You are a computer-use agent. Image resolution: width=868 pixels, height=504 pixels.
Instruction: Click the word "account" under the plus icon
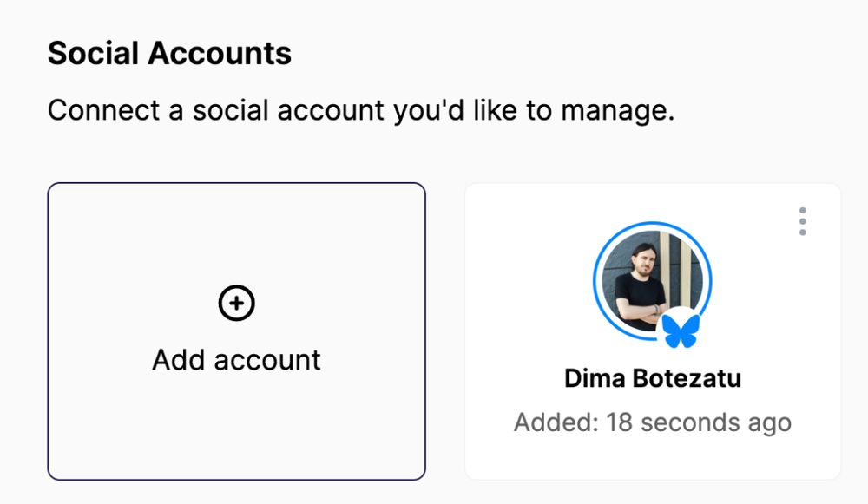coord(267,361)
